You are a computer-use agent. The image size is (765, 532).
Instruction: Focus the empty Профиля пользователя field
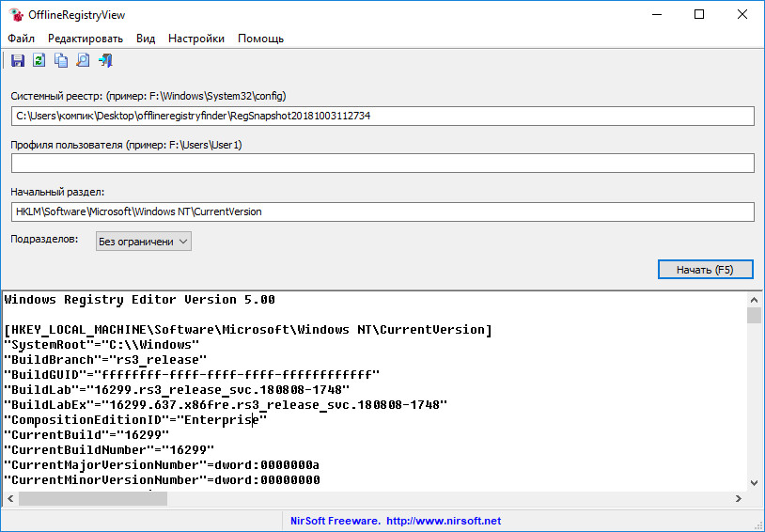tap(382, 163)
